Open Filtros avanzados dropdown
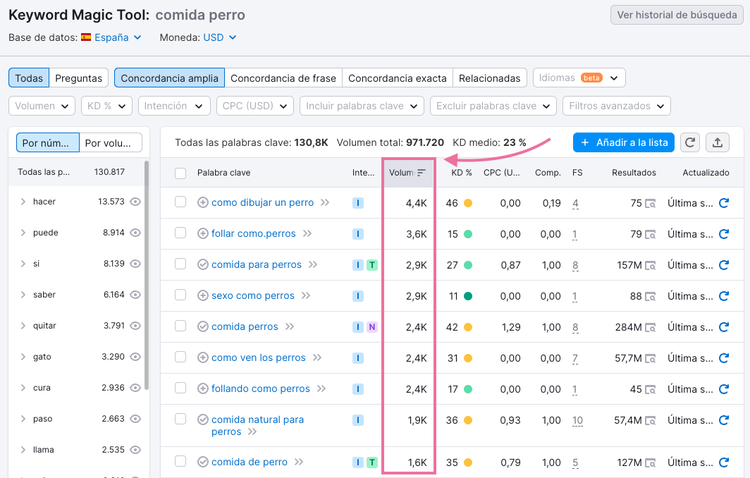This screenshot has height=478, width=750. tap(617, 106)
